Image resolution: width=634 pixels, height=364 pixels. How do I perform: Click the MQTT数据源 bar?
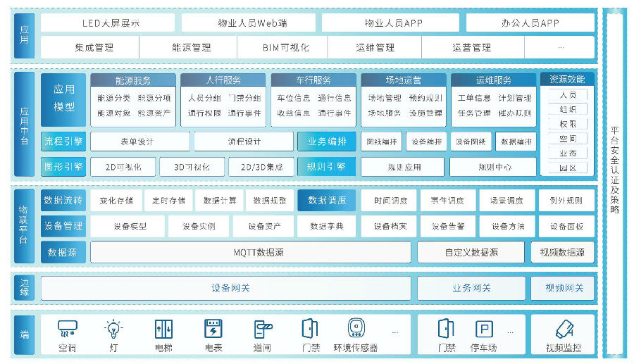250,252
